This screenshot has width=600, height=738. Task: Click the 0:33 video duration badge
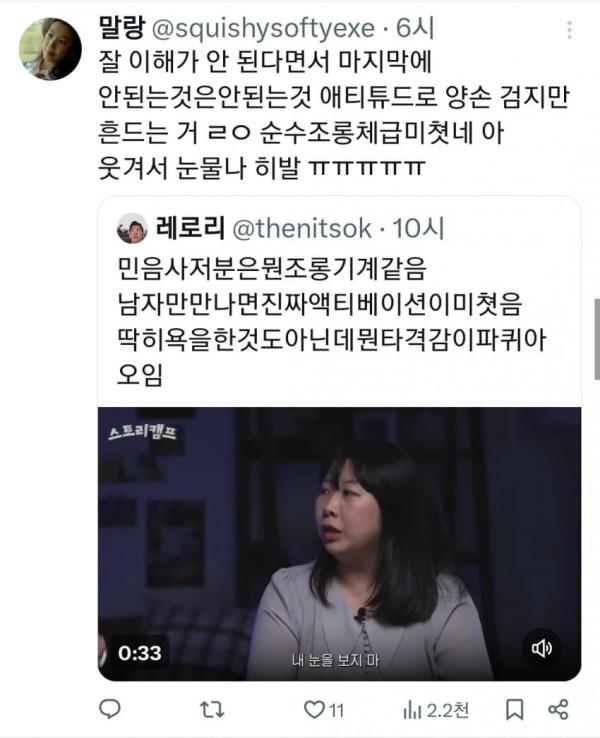[x=139, y=653]
